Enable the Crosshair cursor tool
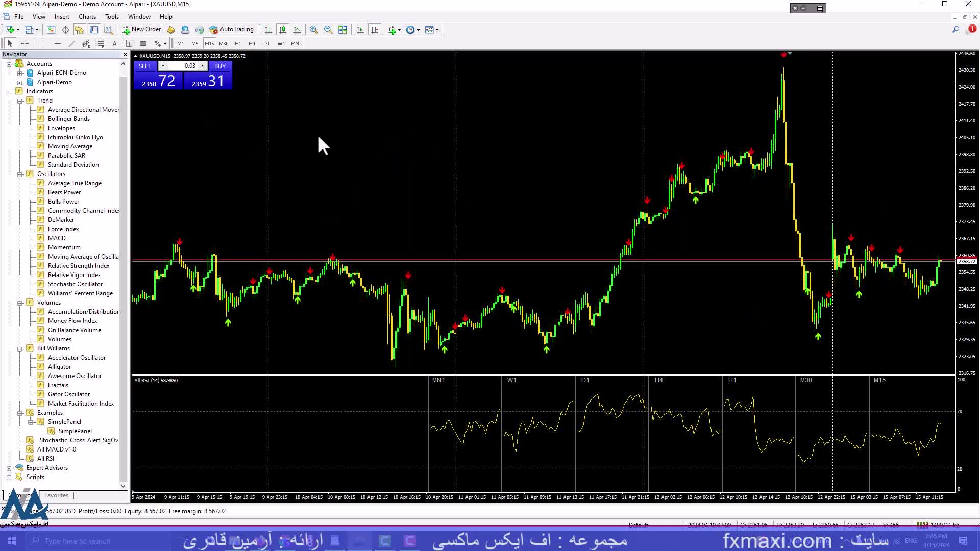The height and width of the screenshot is (551, 980). 24,43
